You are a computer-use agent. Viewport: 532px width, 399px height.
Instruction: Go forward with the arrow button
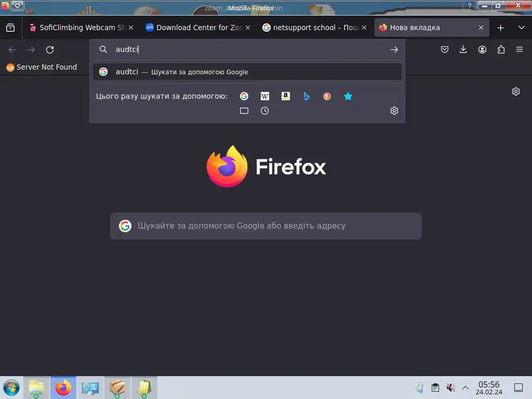[31, 50]
